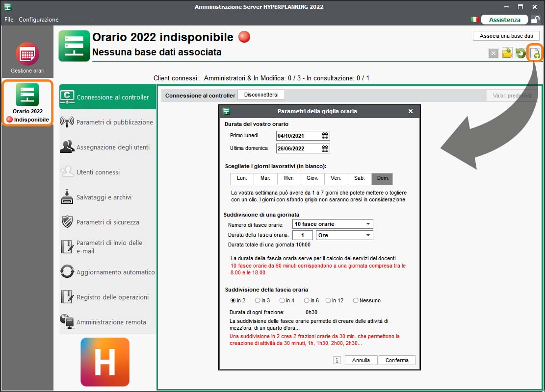The width and height of the screenshot is (545, 392).
Task: Toggle Mer. working day
Action: (289, 178)
